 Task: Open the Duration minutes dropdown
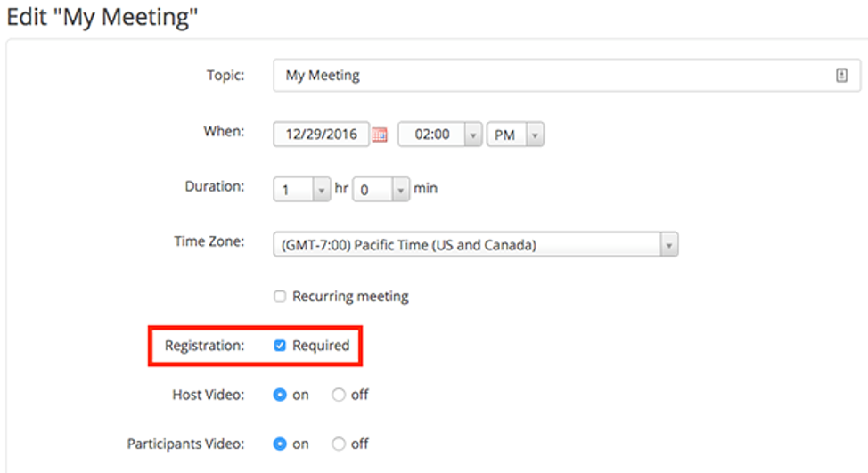coord(400,190)
